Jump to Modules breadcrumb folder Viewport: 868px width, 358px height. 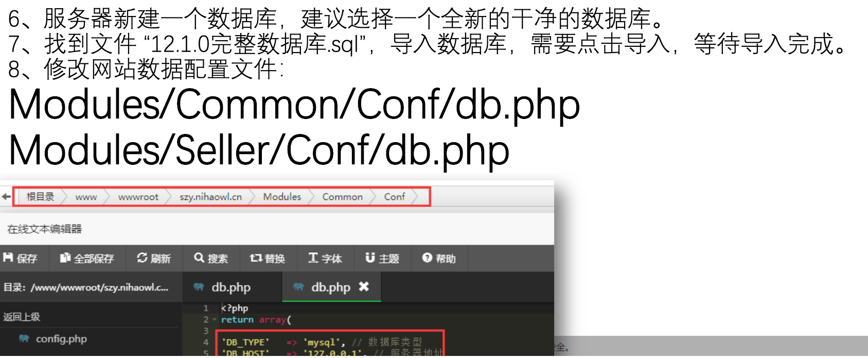click(282, 197)
